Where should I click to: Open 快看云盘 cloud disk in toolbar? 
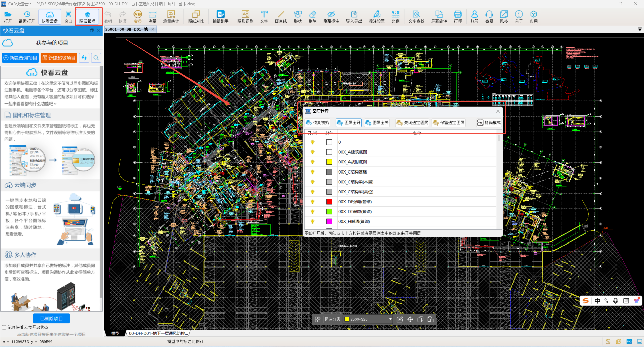(x=50, y=17)
